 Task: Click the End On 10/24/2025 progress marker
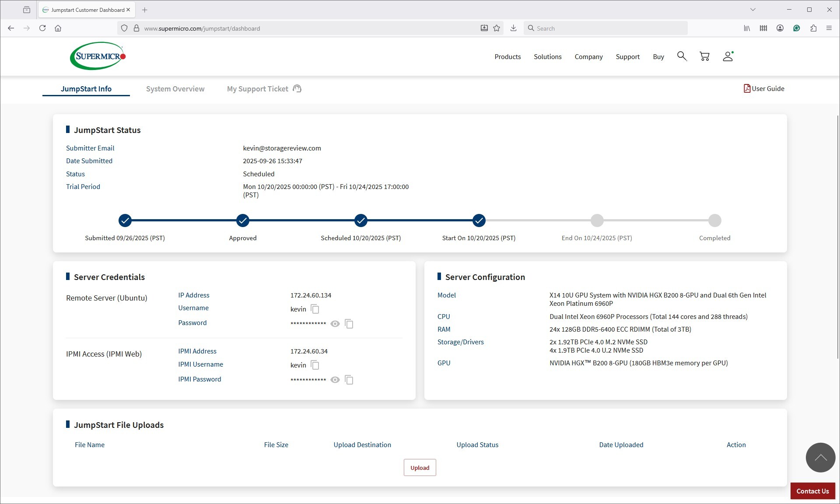pyautogui.click(x=597, y=221)
